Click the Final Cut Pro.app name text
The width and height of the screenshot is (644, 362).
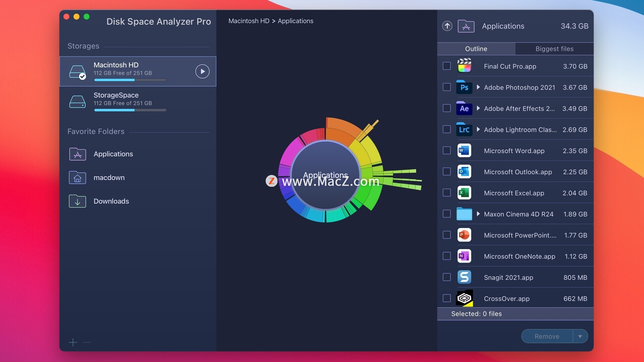coord(510,66)
